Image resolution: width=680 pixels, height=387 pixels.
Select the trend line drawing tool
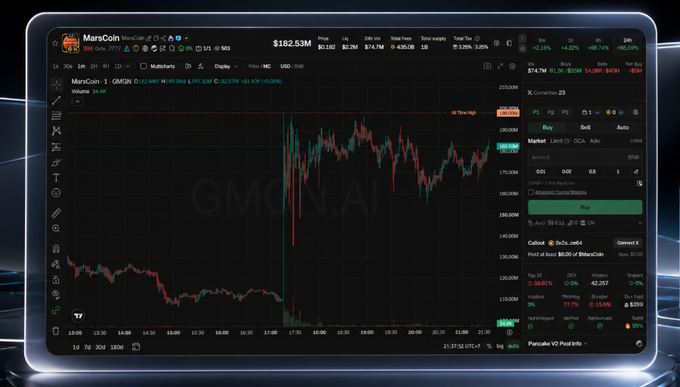(56, 100)
